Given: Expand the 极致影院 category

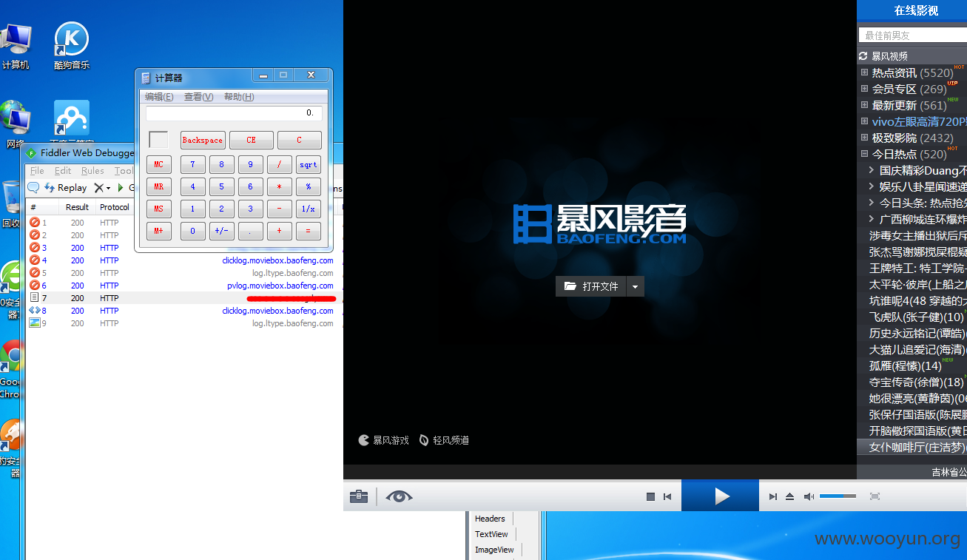Looking at the screenshot, I should [864, 138].
